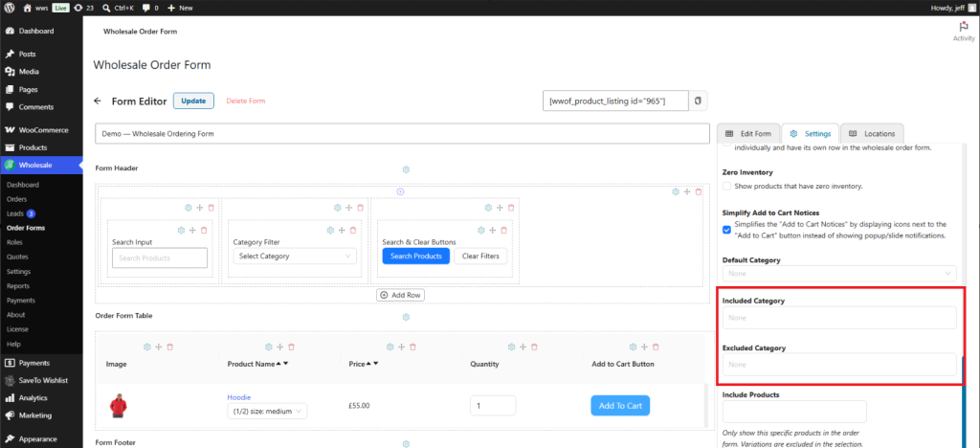Open the Default Category dropdown

(839, 274)
